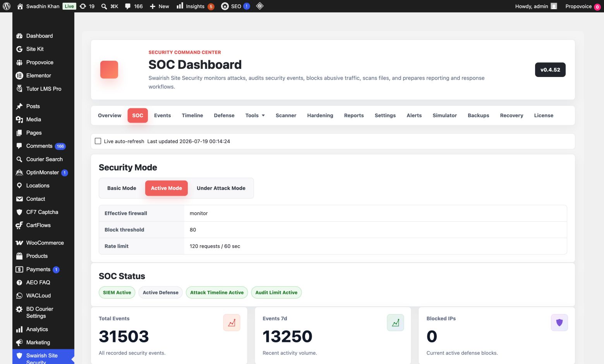Open the Scanner tab

(x=286, y=115)
